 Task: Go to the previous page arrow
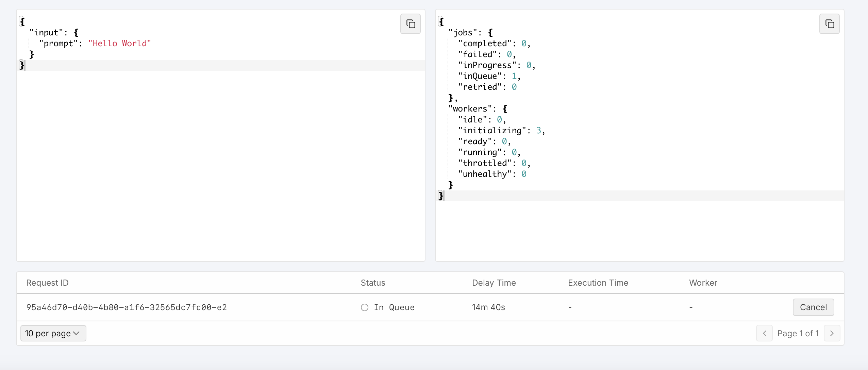pyautogui.click(x=764, y=333)
